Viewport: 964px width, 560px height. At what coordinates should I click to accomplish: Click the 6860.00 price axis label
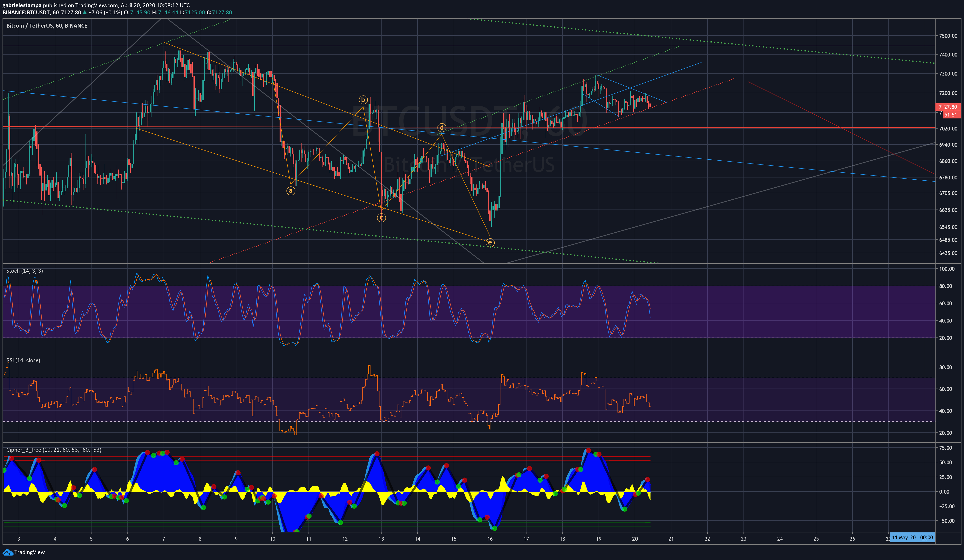click(x=948, y=161)
